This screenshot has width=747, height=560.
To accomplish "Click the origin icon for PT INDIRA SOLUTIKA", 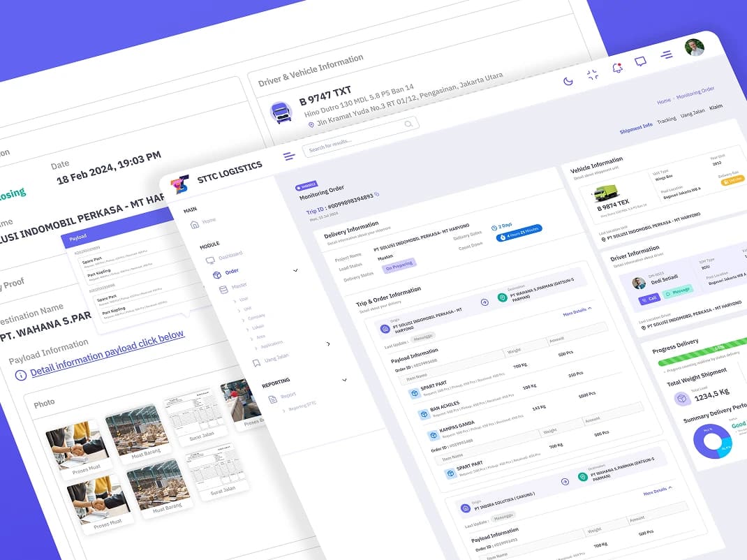I will [466, 508].
